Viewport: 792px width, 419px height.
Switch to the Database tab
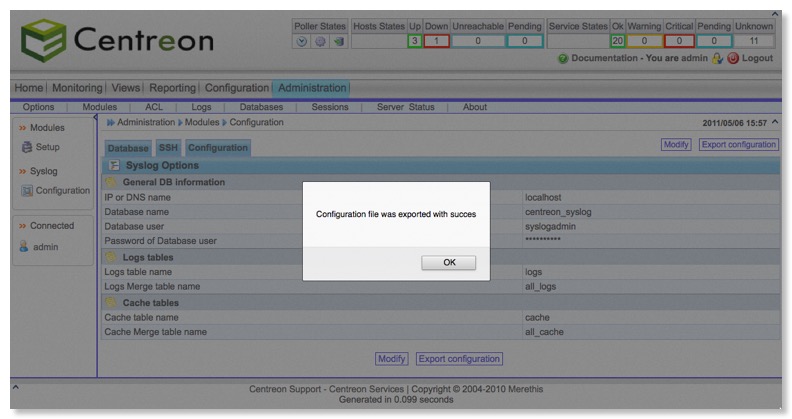[x=127, y=148]
